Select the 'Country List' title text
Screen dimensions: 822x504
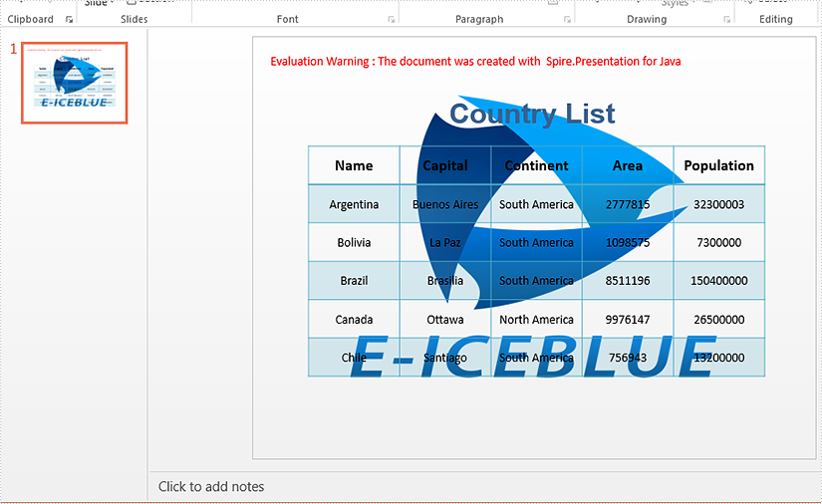[532, 114]
